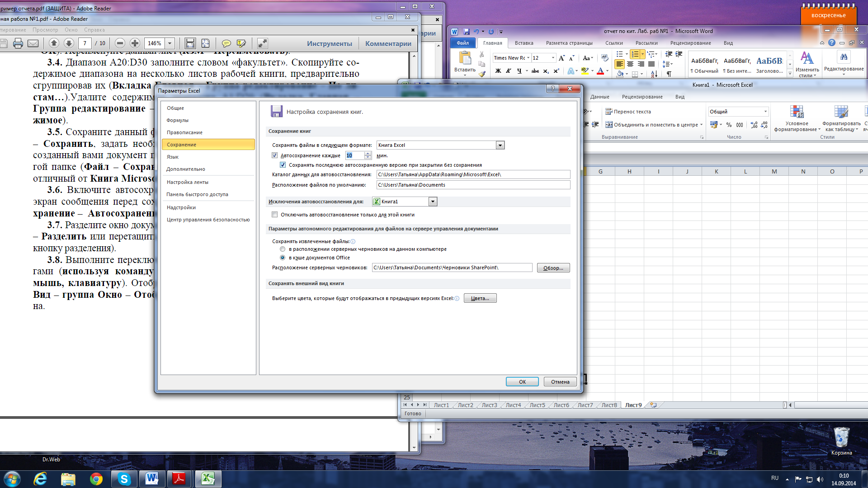Click fit-width scrolling icon in Adobe Reader

[190, 43]
